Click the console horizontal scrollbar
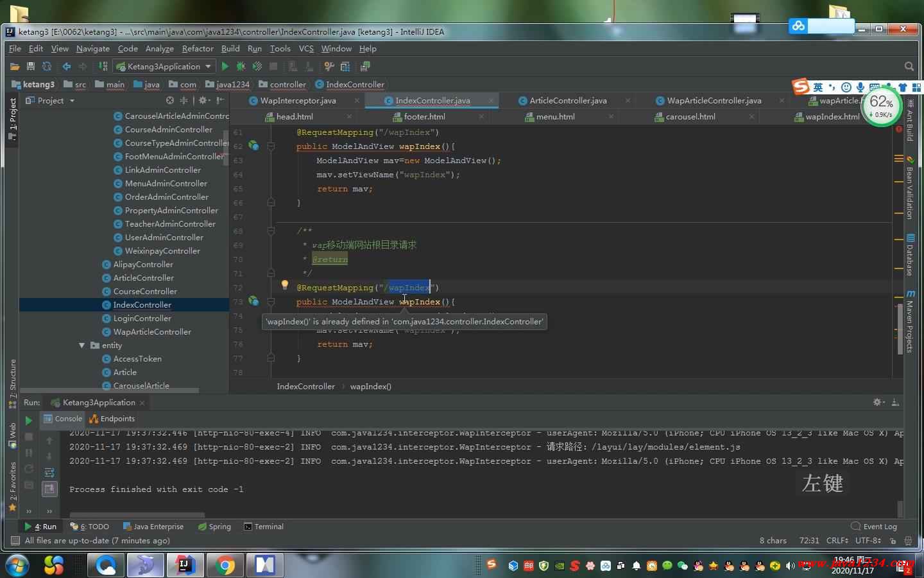 pyautogui.click(x=137, y=514)
